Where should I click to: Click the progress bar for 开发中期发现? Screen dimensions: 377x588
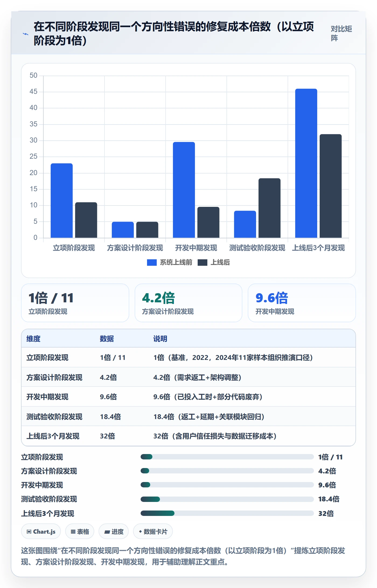tap(227, 485)
